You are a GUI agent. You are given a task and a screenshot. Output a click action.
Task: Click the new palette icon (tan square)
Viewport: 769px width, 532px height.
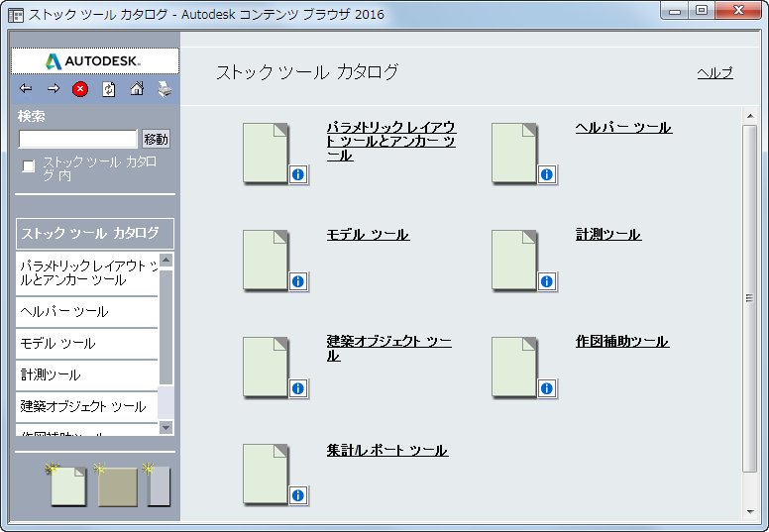coord(117,484)
